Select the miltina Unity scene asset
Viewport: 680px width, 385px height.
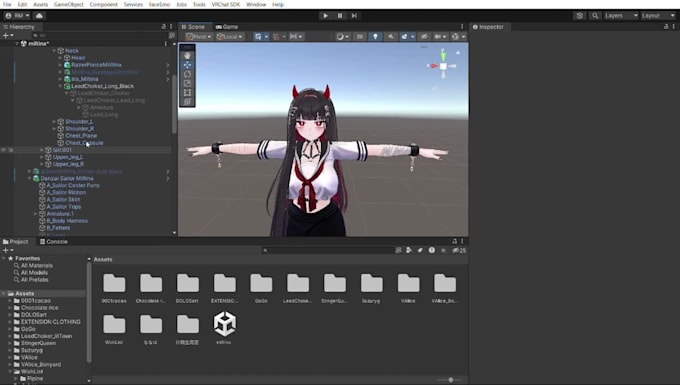click(x=224, y=328)
